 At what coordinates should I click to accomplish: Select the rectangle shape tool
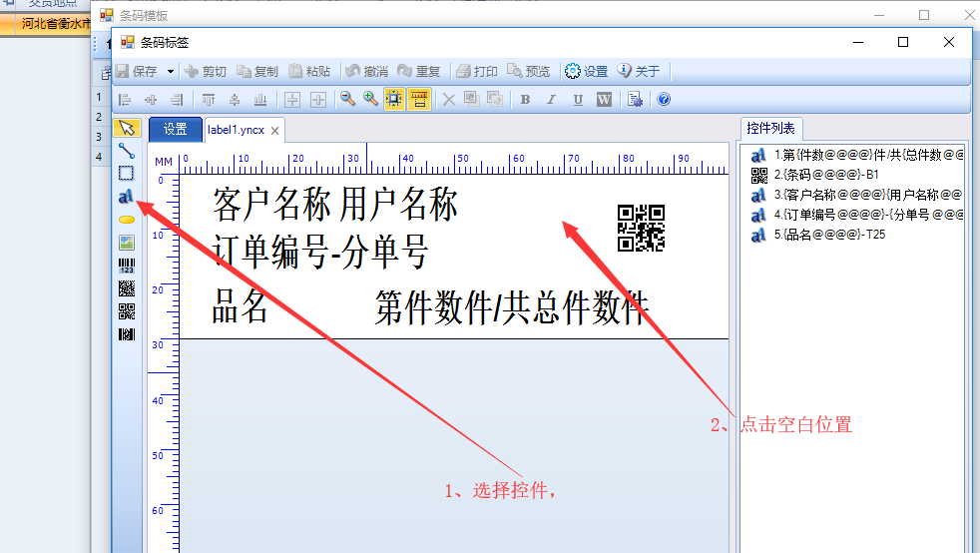[x=126, y=173]
